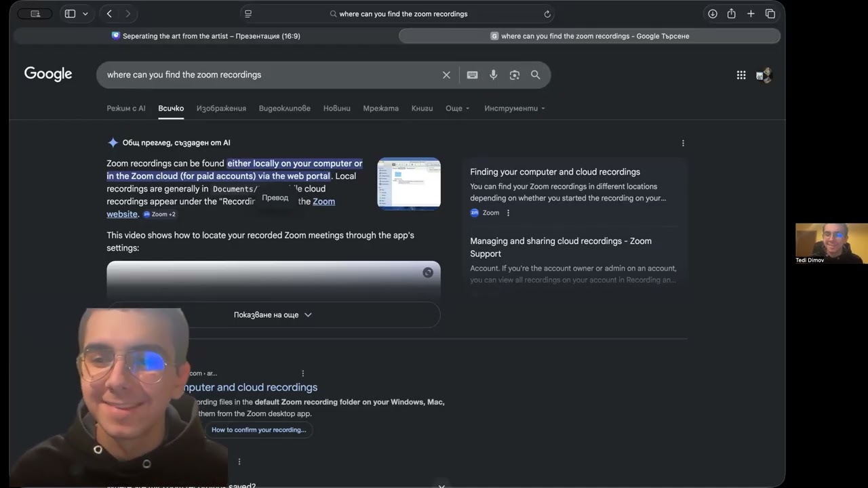Open the 'Книги' results tab
The height and width of the screenshot is (488, 868).
coord(422,108)
